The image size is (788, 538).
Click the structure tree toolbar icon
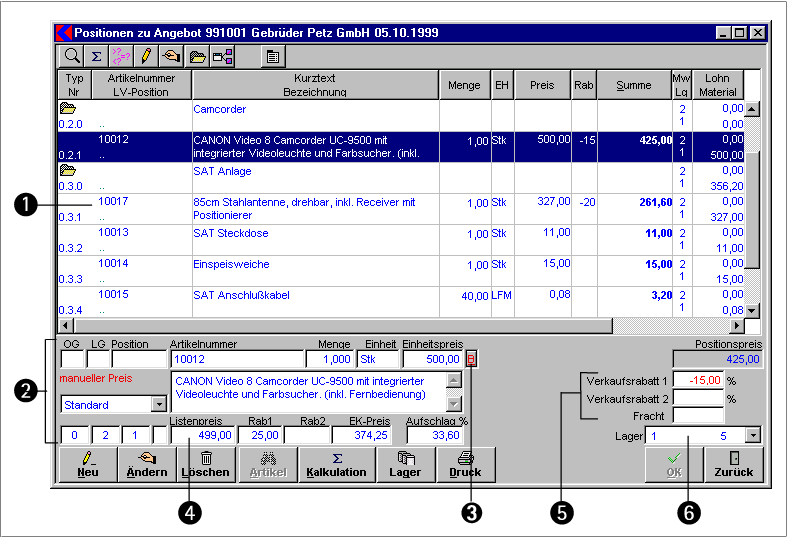[223, 56]
